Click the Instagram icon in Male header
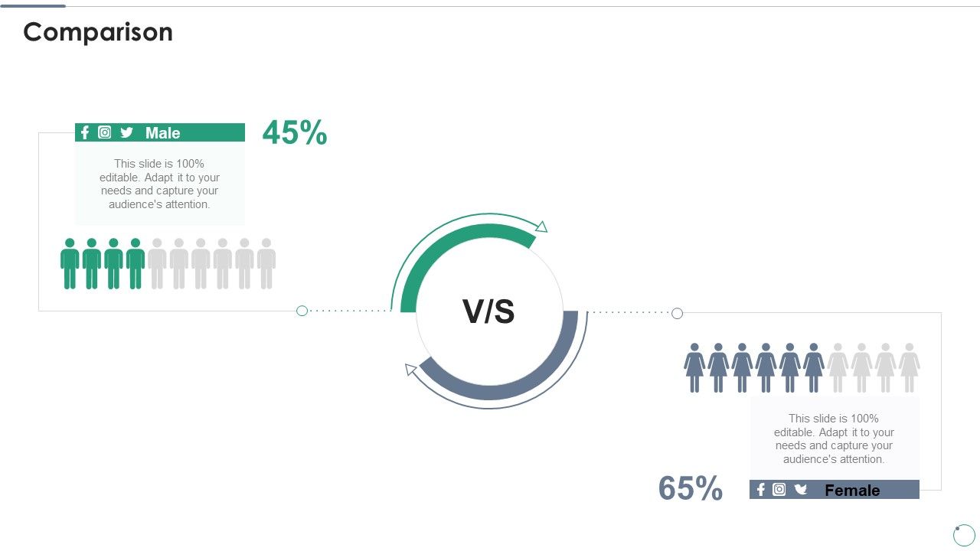The width and height of the screenshot is (980, 551). pyautogui.click(x=105, y=132)
